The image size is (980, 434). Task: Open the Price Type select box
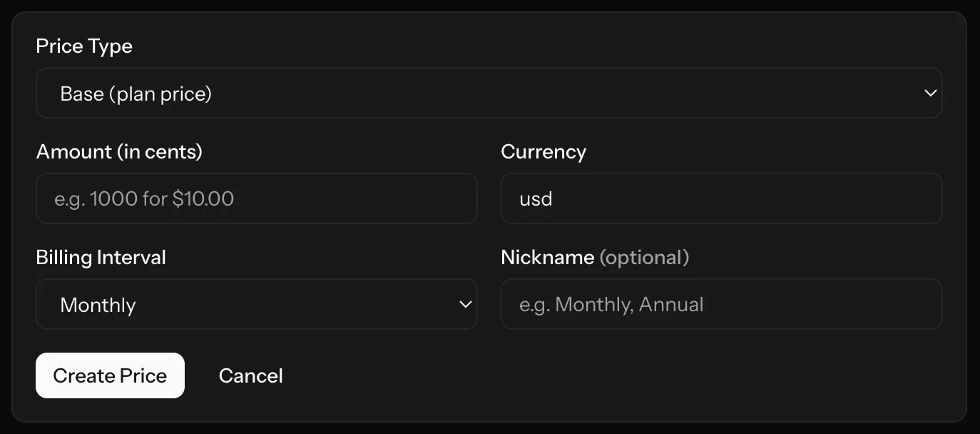click(489, 93)
